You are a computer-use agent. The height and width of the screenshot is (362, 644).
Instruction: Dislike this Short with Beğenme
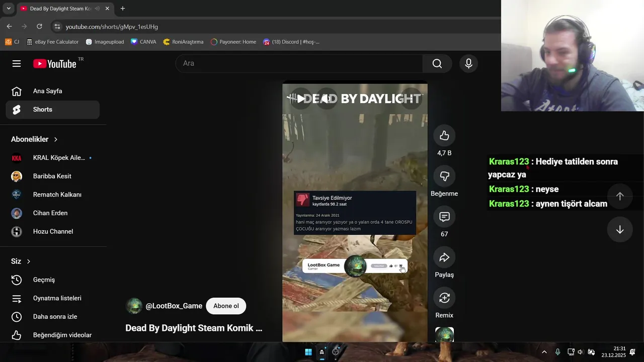click(x=444, y=176)
